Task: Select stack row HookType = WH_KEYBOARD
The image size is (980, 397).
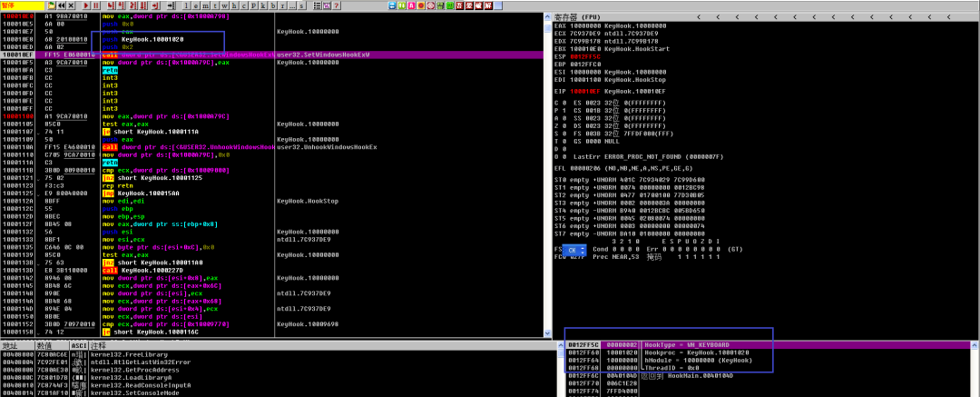Action: point(769,345)
